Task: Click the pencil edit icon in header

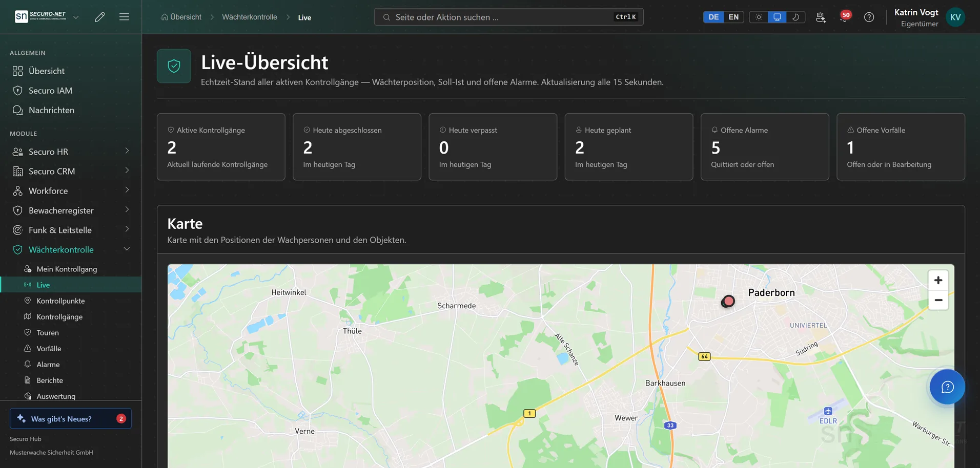Action: click(x=100, y=17)
